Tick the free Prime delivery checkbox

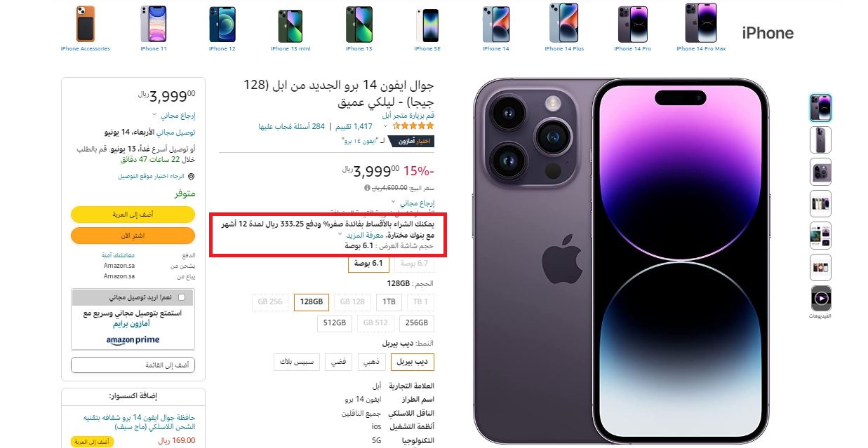point(182,297)
